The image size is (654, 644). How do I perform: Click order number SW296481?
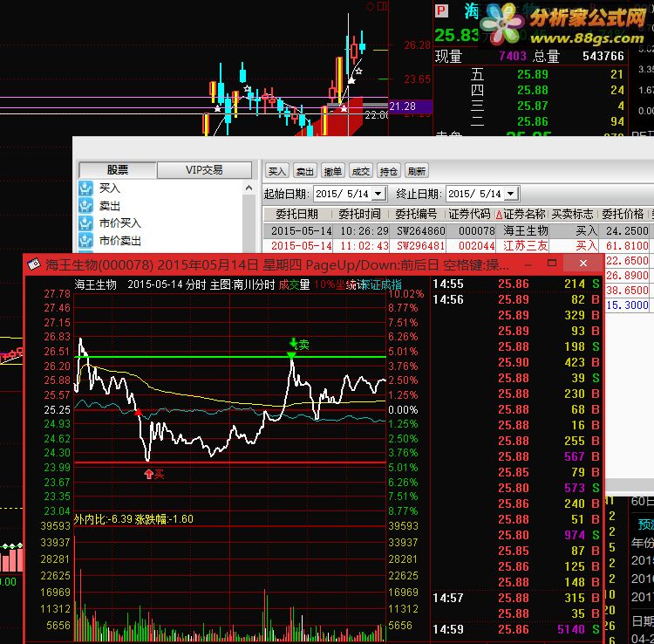point(420,246)
